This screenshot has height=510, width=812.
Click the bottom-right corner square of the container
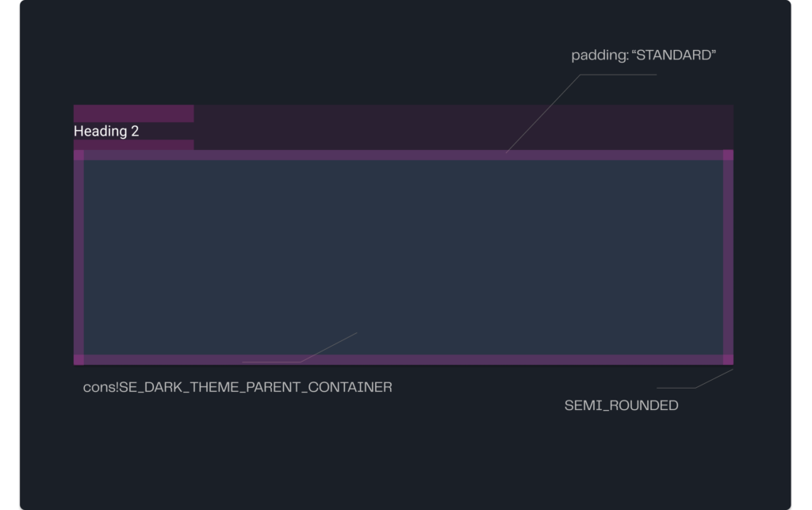729,359
